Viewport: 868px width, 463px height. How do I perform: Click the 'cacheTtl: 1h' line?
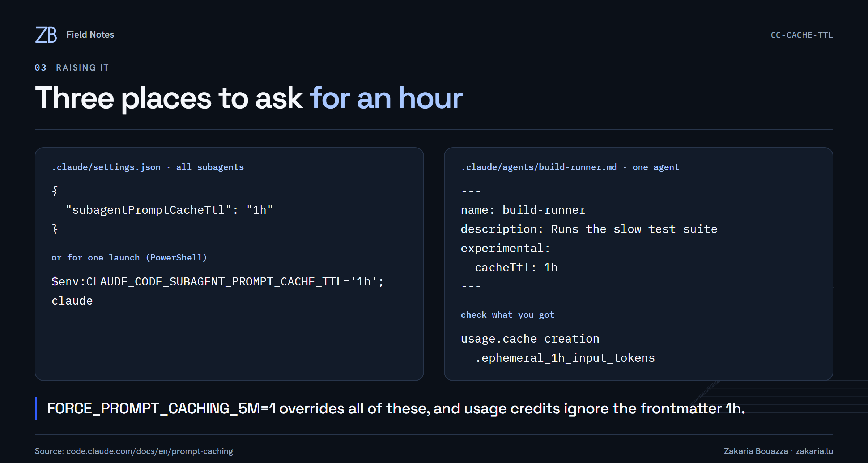516,267
